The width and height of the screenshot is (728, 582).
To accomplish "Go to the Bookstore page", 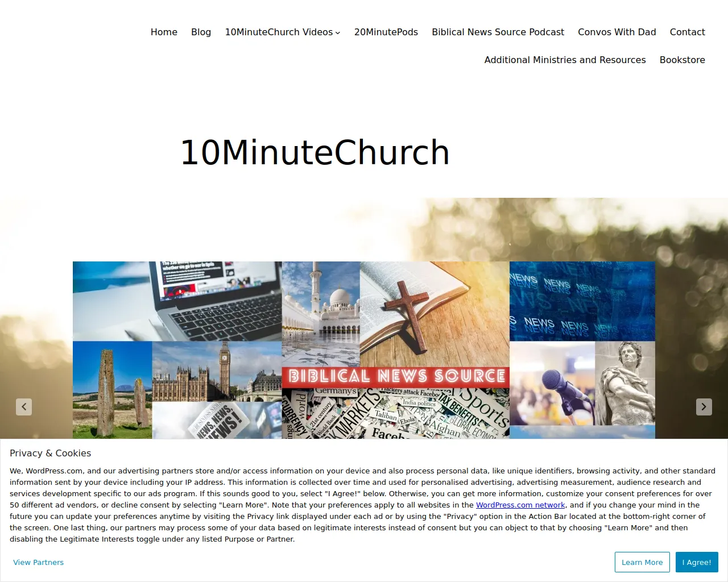I will coord(682,60).
